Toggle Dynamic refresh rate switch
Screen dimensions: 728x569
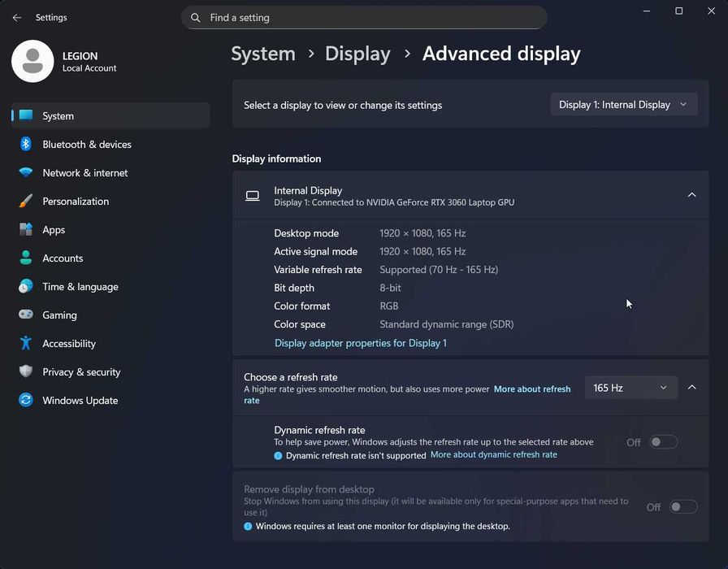664,442
